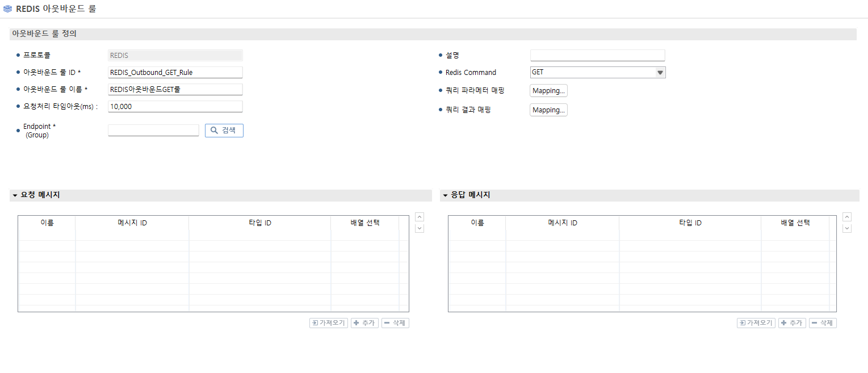This screenshot has width=868, height=373.
Task: Open the Redis Command dropdown showing GET
Action: tap(660, 72)
